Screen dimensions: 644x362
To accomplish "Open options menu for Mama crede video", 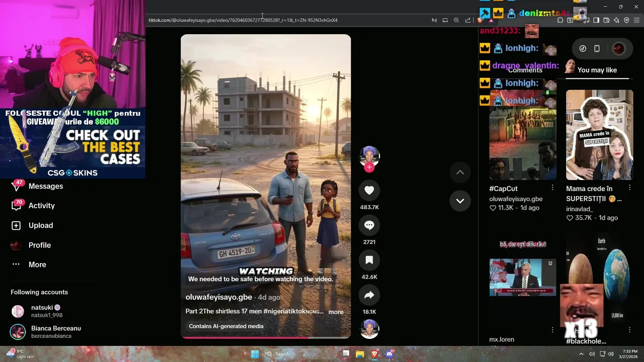I will 629,188.
